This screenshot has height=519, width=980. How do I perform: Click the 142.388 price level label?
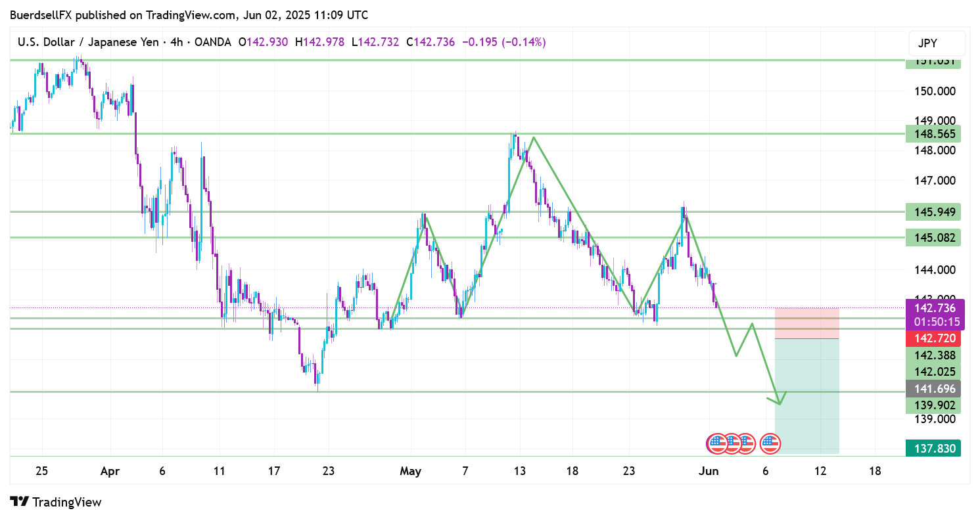point(933,355)
